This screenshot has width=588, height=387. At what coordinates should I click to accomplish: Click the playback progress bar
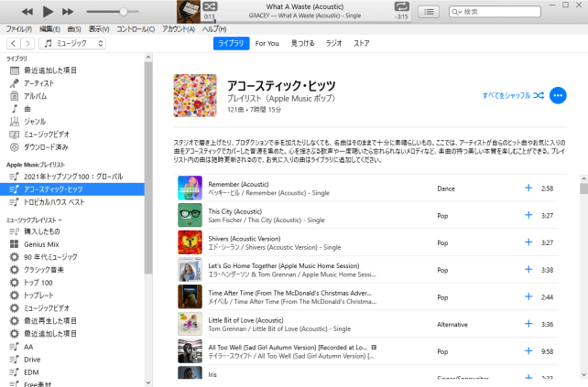click(x=305, y=22)
